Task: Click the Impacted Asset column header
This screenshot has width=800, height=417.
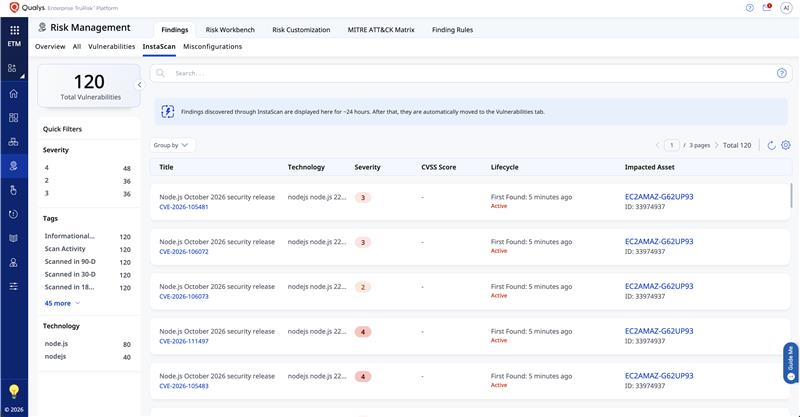Action: (649, 167)
